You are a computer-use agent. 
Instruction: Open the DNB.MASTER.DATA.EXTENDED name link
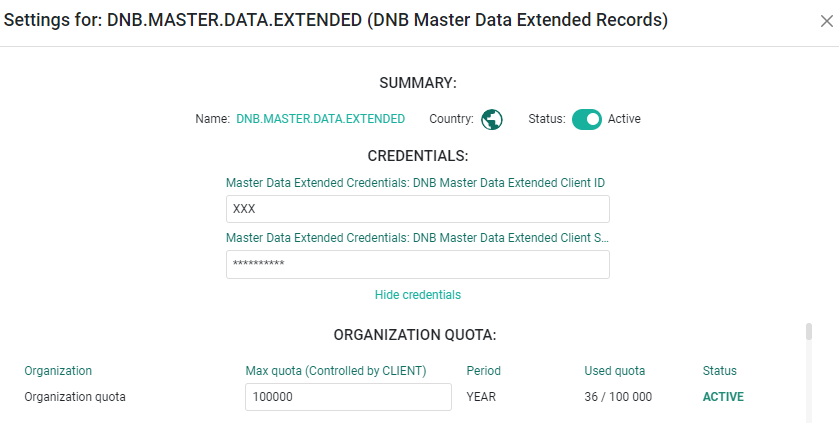click(321, 119)
